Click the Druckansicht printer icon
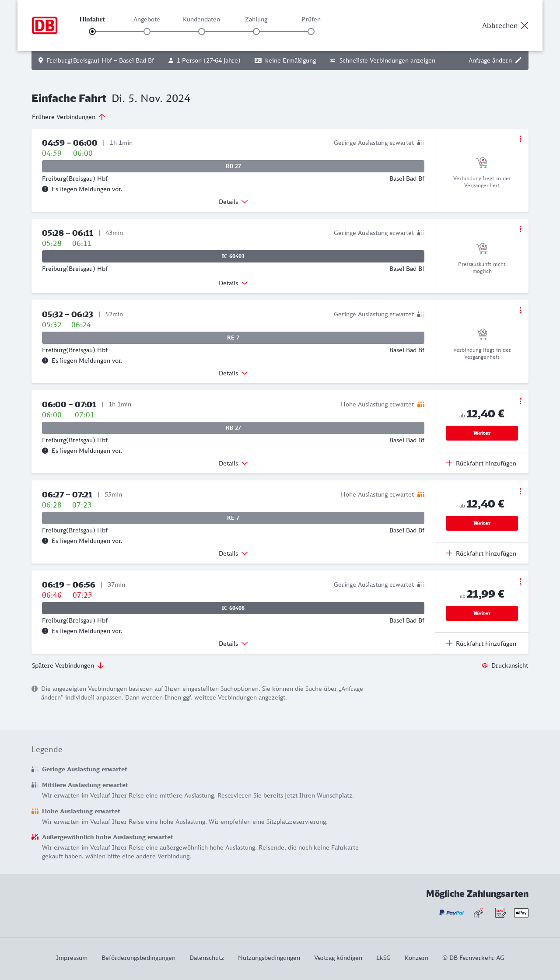This screenshot has width=560, height=980. coord(485,665)
